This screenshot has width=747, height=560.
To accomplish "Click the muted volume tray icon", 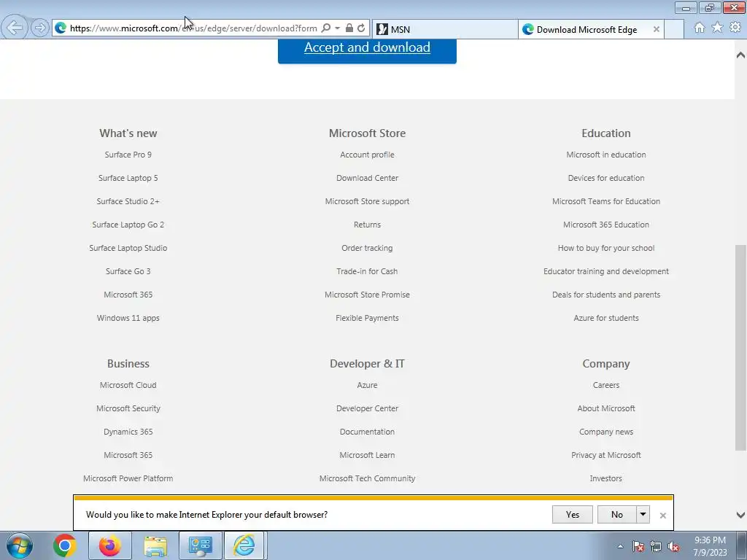I will (x=673, y=546).
